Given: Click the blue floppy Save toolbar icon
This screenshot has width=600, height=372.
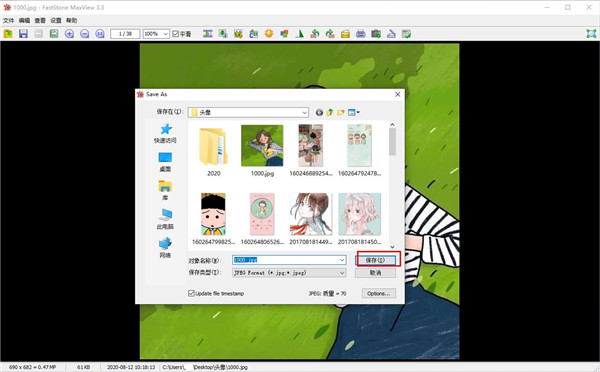Looking at the screenshot, I should pos(23,34).
